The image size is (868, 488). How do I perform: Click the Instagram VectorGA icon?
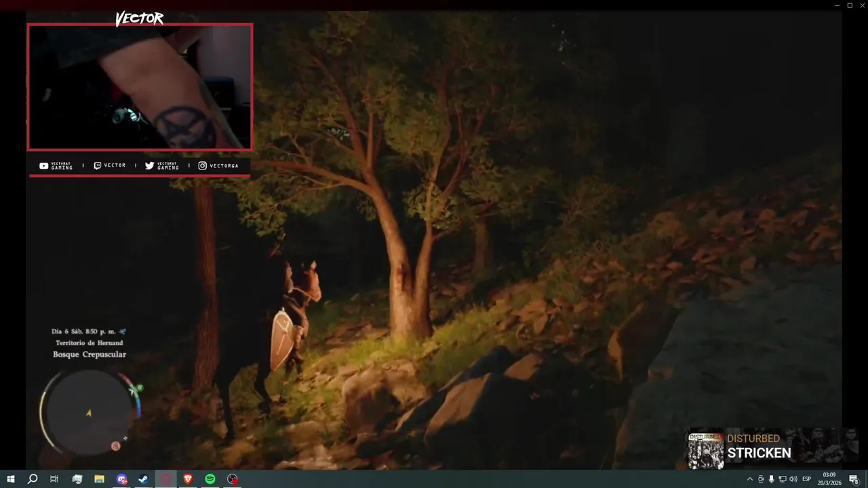pos(202,165)
